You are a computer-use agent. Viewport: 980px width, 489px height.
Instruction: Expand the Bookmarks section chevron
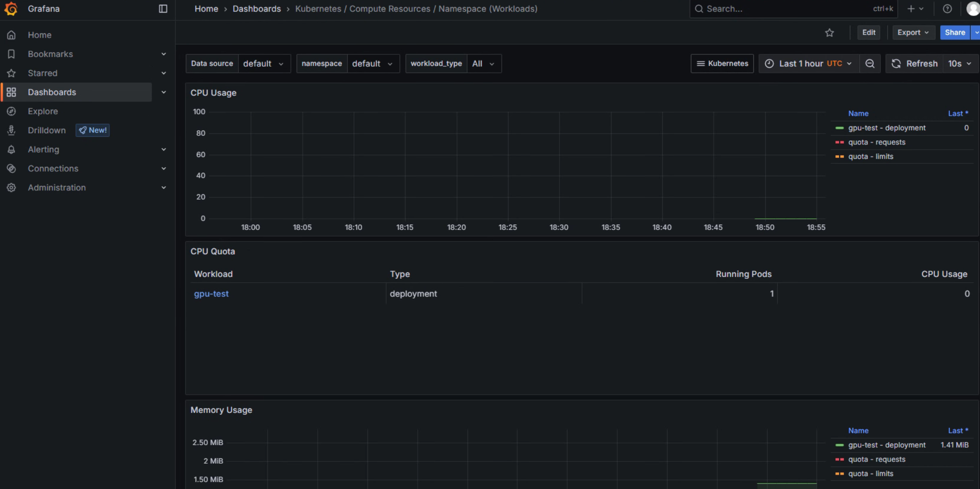coord(164,54)
